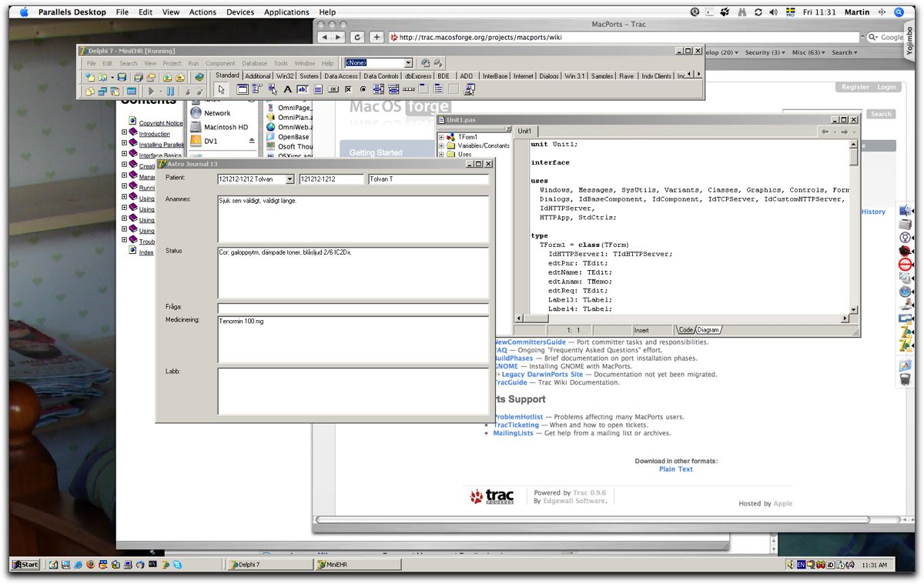The height and width of the screenshot is (584, 924).
Task: Click the Save disk icon in Delphi toolbar
Action: 122,78
